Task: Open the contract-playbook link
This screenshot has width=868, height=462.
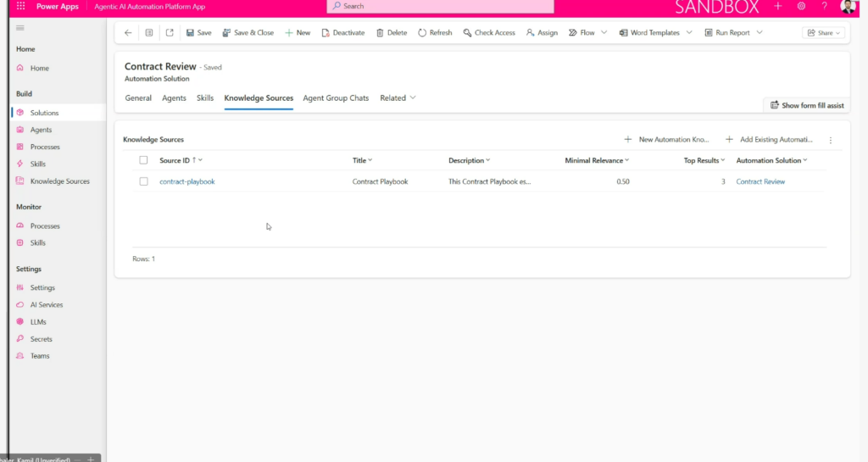Action: 187,181
